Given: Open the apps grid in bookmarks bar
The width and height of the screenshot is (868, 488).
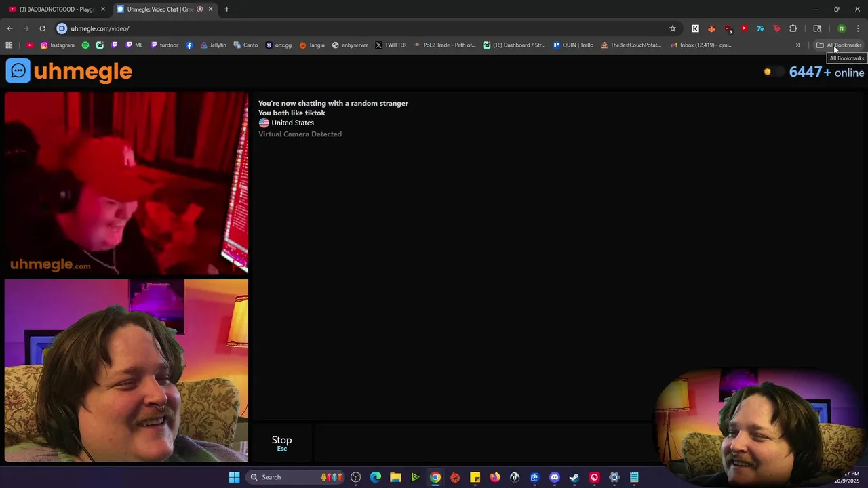Looking at the screenshot, I should click(9, 45).
